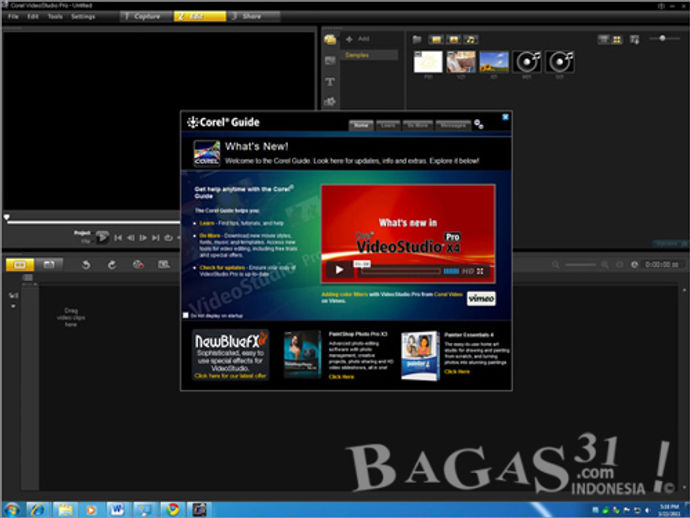The height and width of the screenshot is (518, 690).
Task: Switch to Storyboard view button
Action: 20,265
